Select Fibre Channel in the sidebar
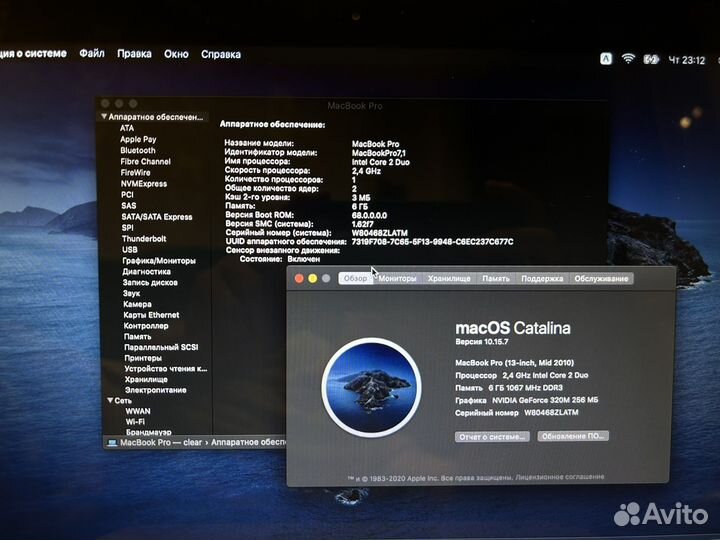Image resolution: width=720 pixels, height=540 pixels. (x=146, y=162)
